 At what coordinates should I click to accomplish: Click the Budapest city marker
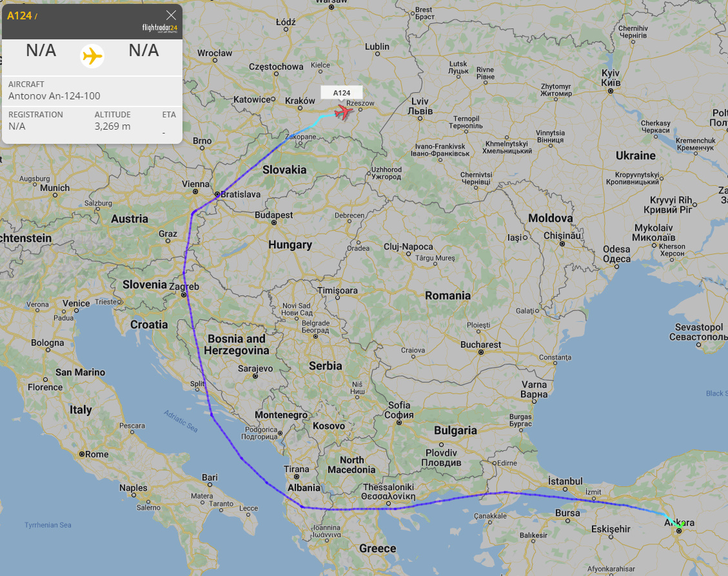(274, 223)
